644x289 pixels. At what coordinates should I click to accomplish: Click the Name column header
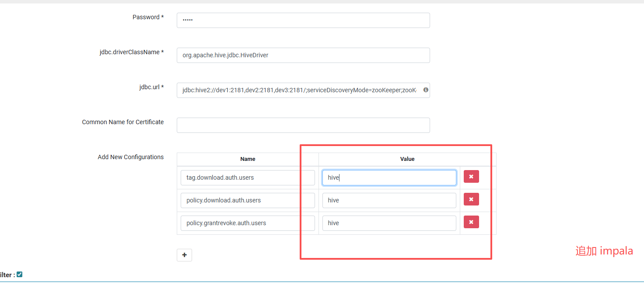(x=248, y=159)
